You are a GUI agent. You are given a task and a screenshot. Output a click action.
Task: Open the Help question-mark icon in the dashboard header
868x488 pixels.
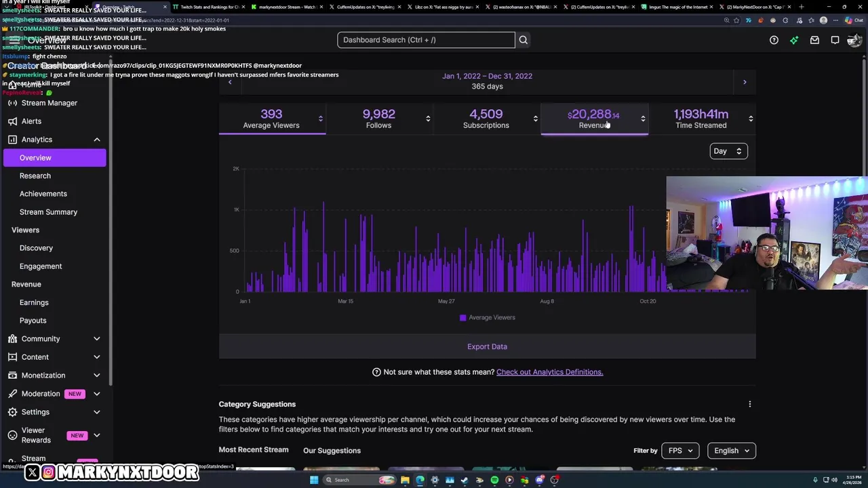pos(774,40)
